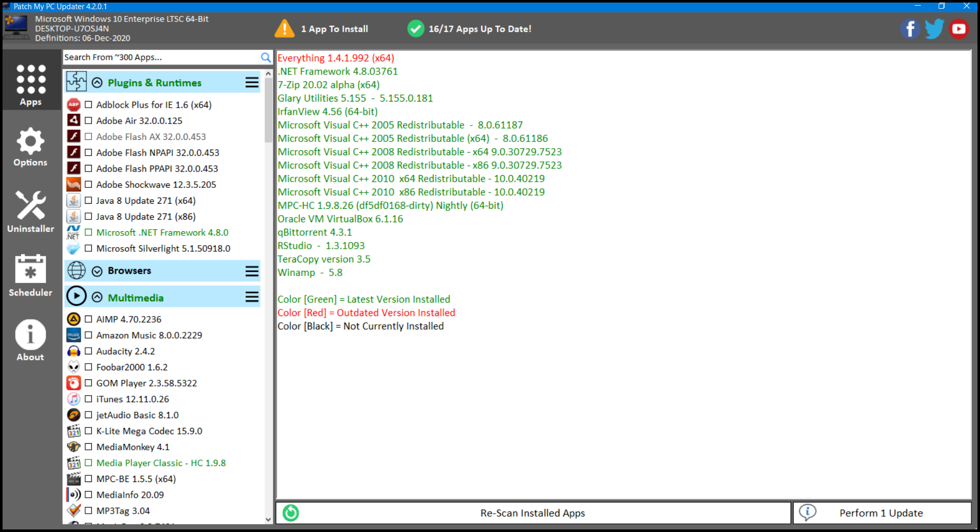980x532 pixels.
Task: Tick Adobe Flash NPAPI checkbox
Action: coord(88,153)
